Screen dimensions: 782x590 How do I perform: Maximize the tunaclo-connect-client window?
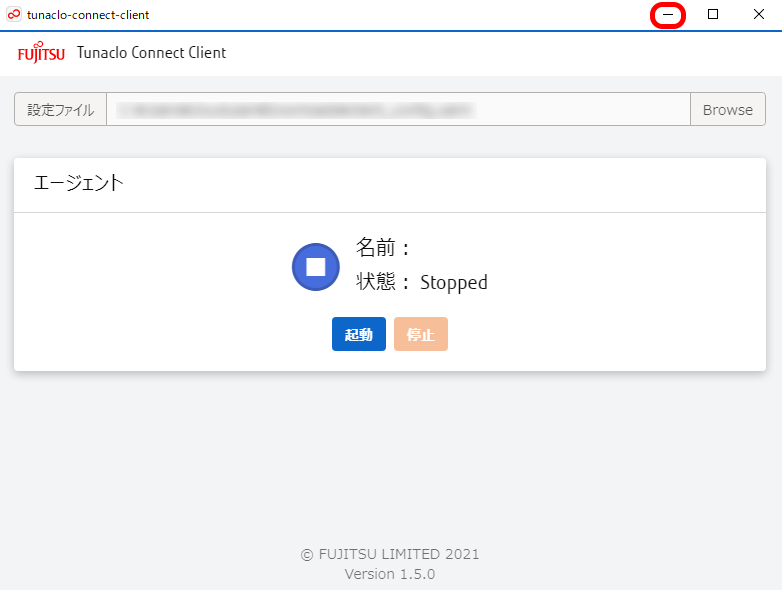(x=713, y=14)
